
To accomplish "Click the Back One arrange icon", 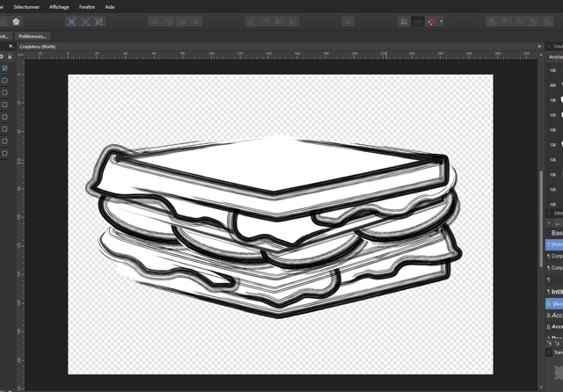I will [x=168, y=22].
